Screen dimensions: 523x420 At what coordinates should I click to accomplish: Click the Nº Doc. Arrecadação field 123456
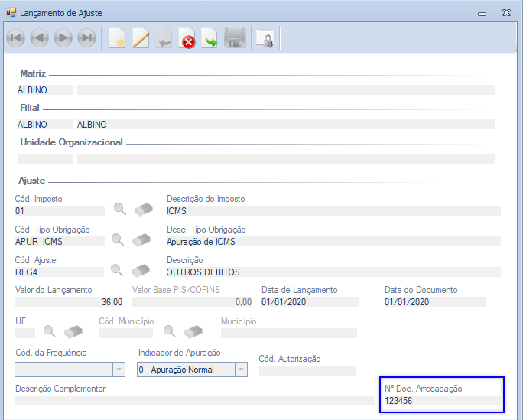click(x=443, y=401)
